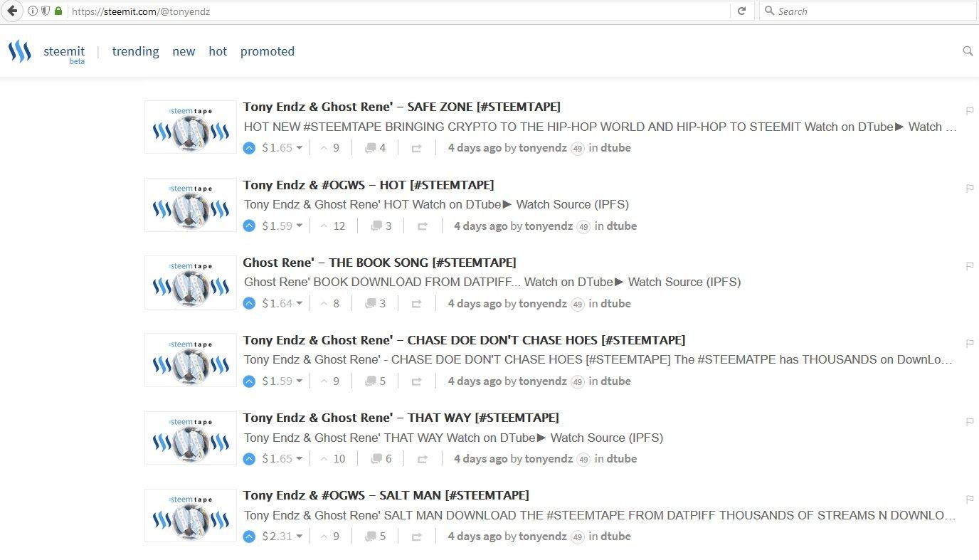Open comments icon on SALT MAN post
This screenshot has height=560, width=979.
(x=370, y=537)
